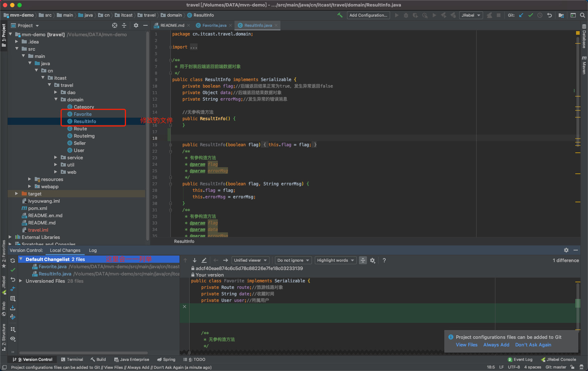This screenshot has height=371, width=588.
Task: Toggle Favorites tool window on left stripe
Action: click(x=4, y=254)
